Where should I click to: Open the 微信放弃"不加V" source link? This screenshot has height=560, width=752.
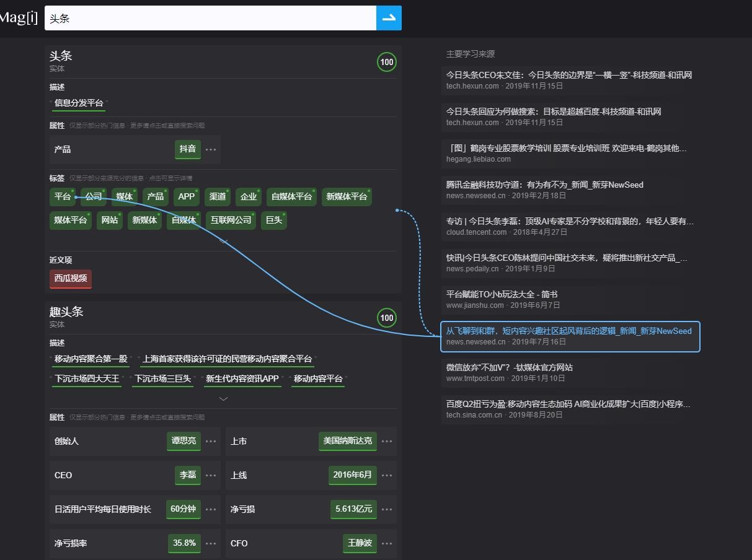(x=509, y=367)
